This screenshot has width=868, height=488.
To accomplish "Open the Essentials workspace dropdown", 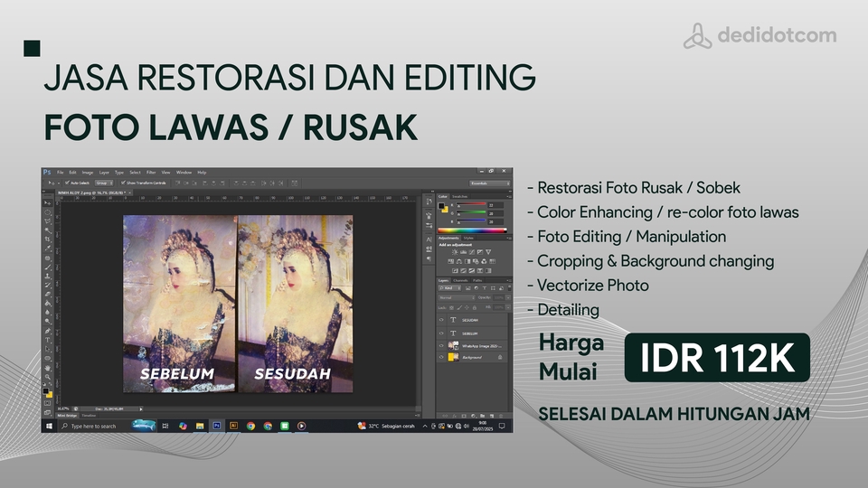I will pyautogui.click(x=489, y=183).
